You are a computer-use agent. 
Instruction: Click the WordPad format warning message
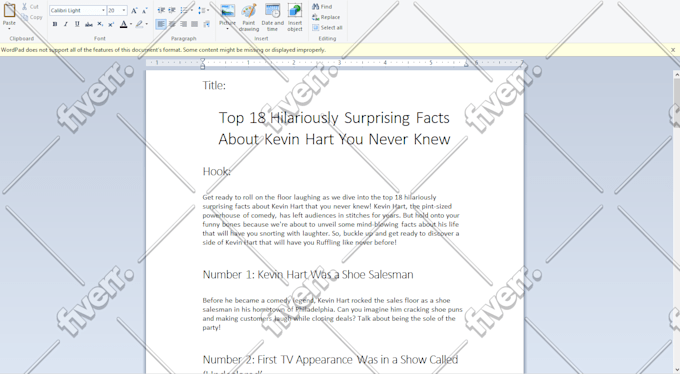point(163,50)
